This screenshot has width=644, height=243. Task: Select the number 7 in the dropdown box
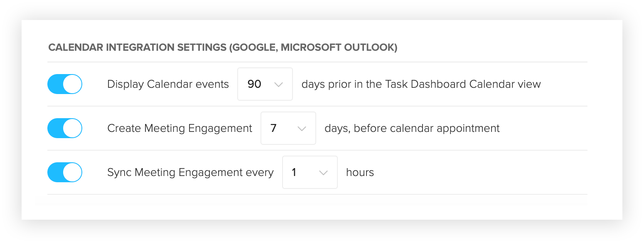(273, 128)
